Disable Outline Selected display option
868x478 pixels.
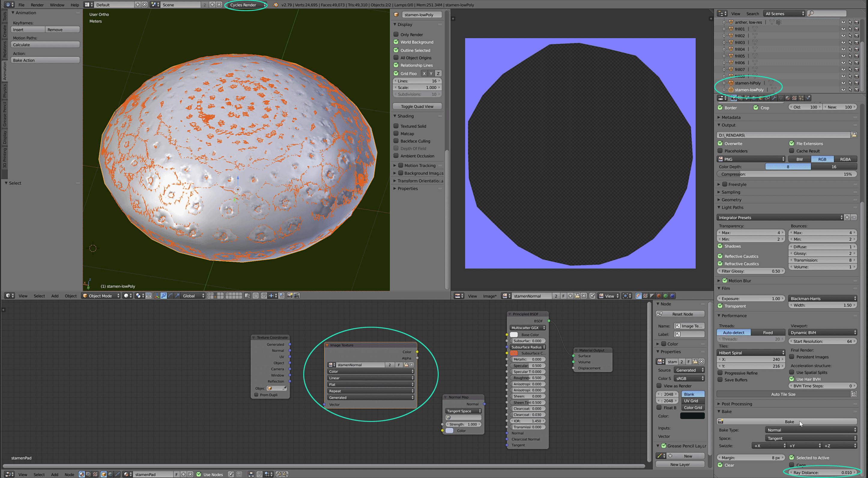tap(396, 50)
